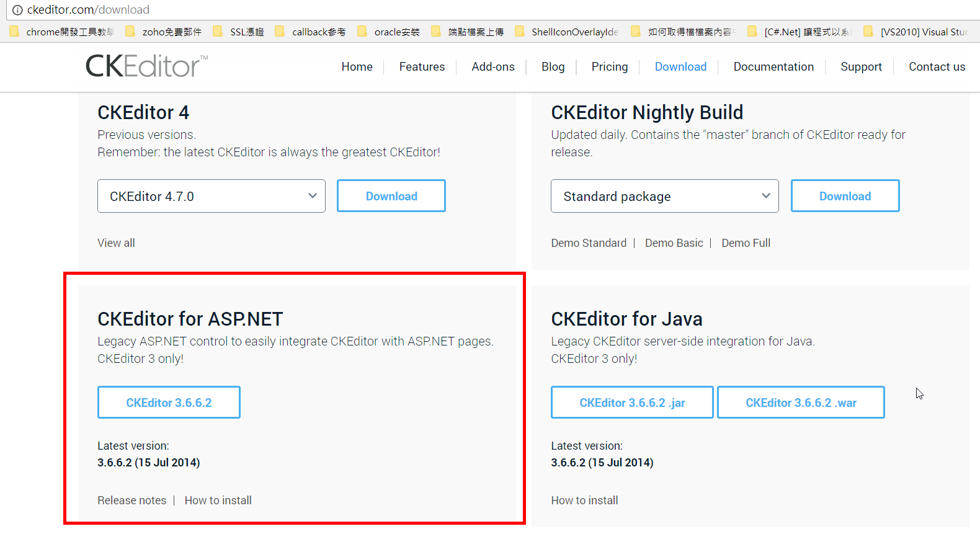Click the site info icon in address bar
This screenshot has height=539, width=980.
[x=17, y=10]
